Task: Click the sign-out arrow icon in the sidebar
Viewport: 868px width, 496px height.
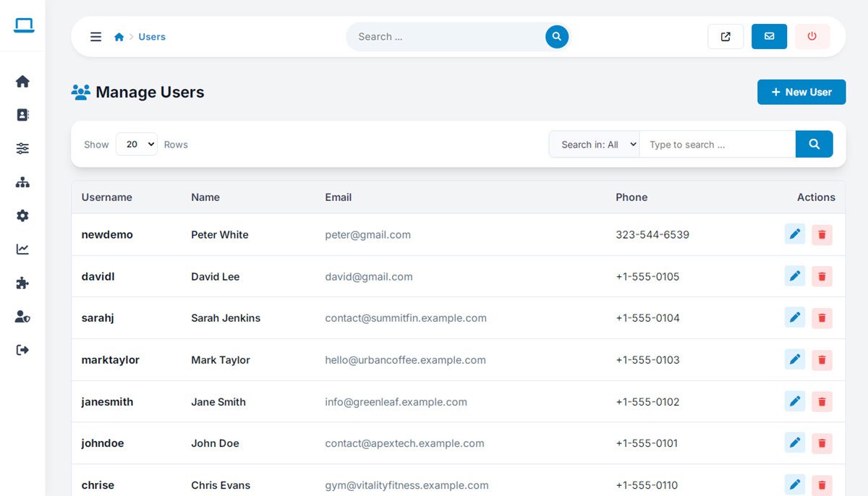Action: tap(22, 350)
